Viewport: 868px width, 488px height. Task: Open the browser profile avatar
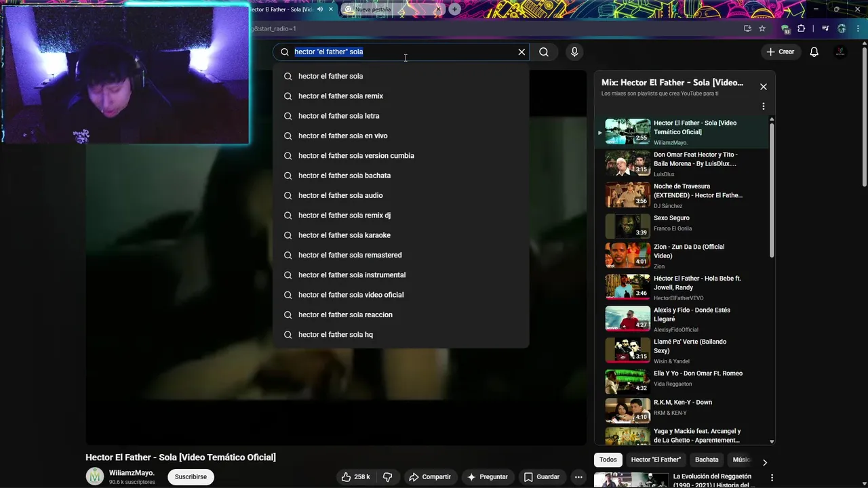point(842,28)
